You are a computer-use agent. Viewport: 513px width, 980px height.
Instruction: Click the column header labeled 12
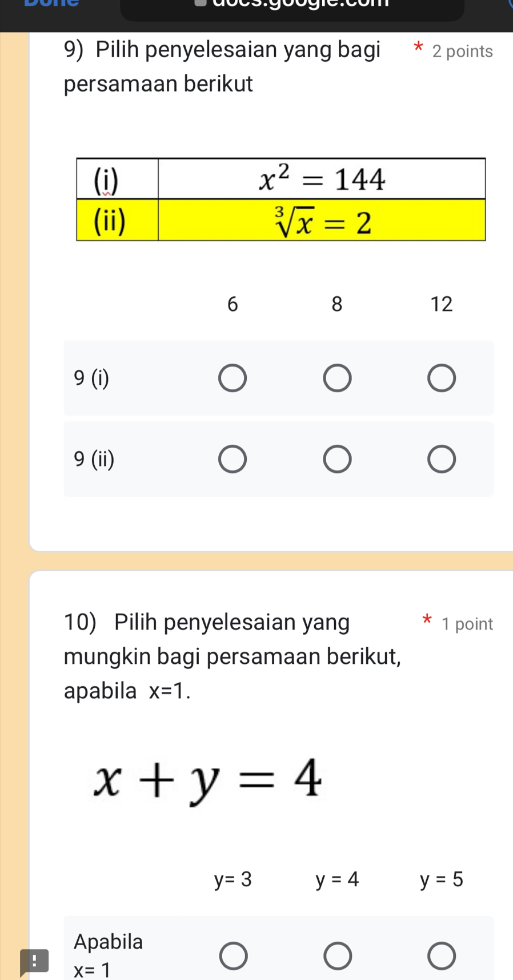pyautogui.click(x=442, y=304)
